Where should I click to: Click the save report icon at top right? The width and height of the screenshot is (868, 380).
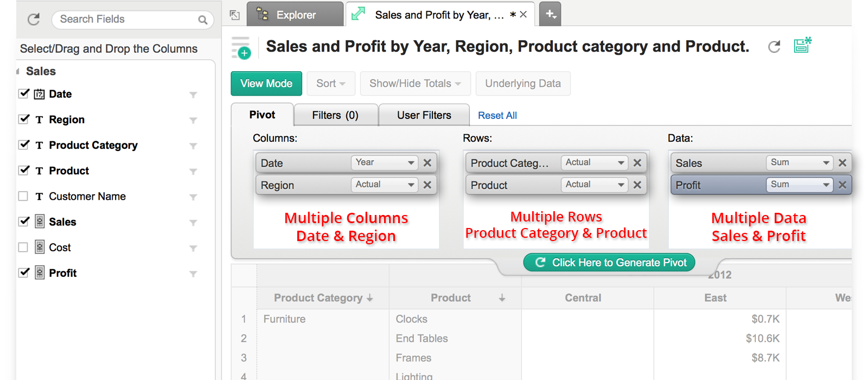(802, 45)
